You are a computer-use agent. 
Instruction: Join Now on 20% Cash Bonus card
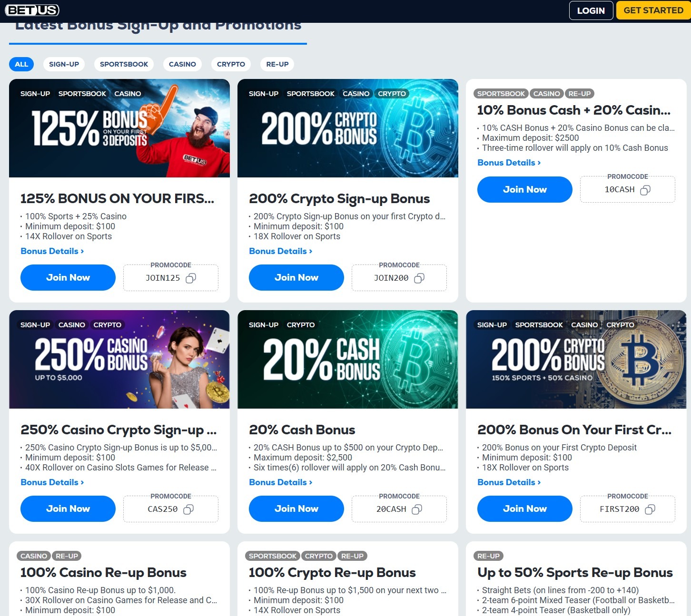click(296, 508)
